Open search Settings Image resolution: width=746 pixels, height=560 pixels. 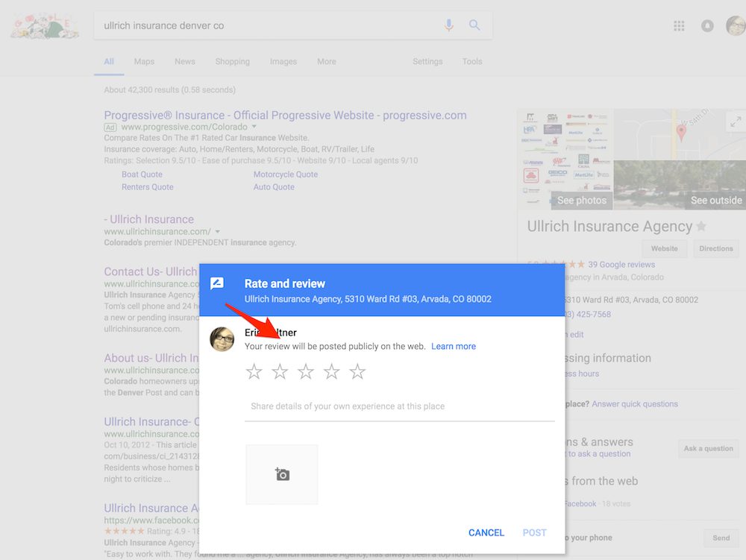427,61
